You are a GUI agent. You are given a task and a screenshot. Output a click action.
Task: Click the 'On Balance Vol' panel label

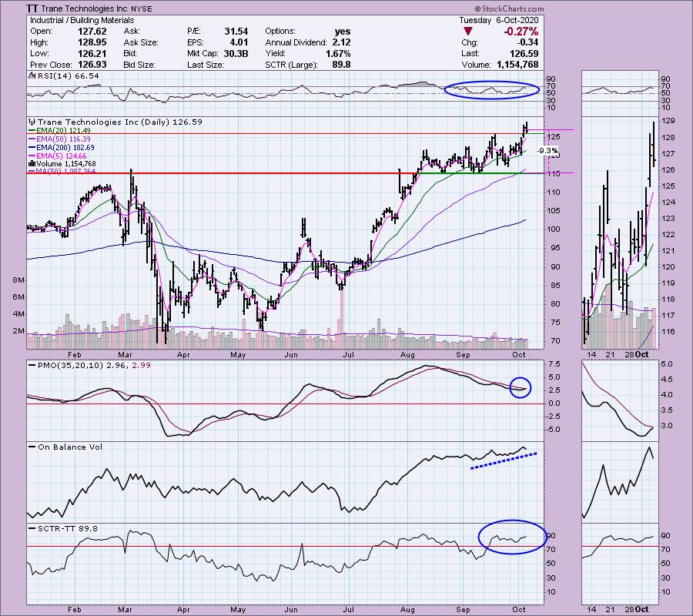click(x=65, y=447)
